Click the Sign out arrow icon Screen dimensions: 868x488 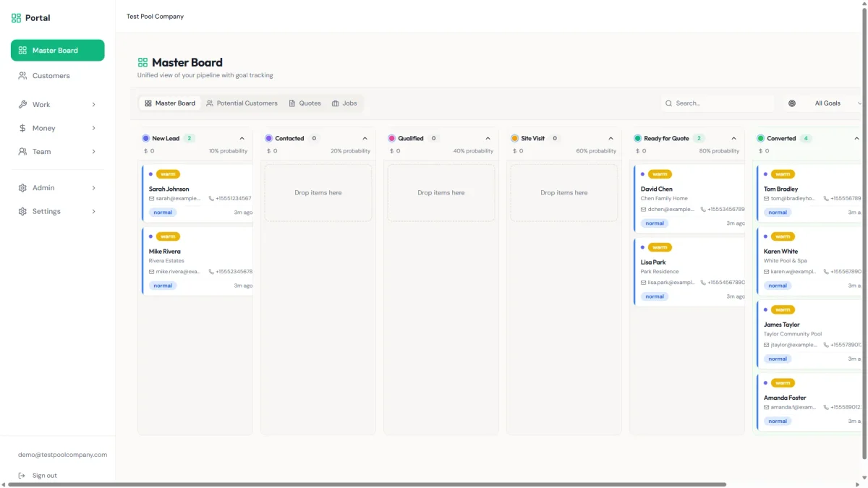coord(22,475)
